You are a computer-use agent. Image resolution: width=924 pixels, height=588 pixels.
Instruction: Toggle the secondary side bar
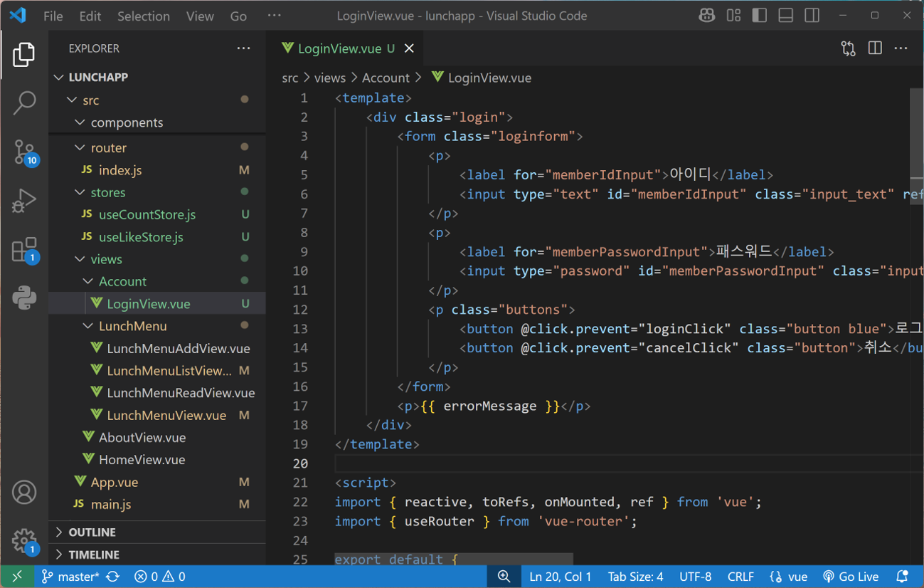pyautogui.click(x=812, y=16)
